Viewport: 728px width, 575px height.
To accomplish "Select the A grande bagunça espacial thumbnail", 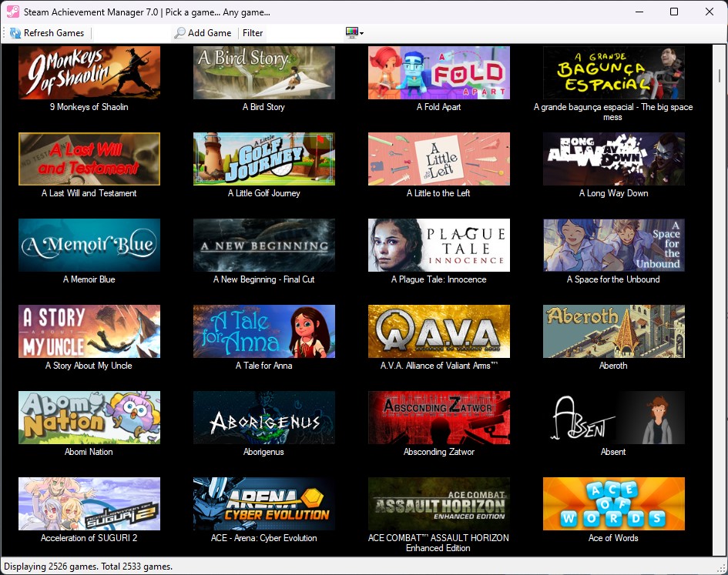I will (x=614, y=72).
